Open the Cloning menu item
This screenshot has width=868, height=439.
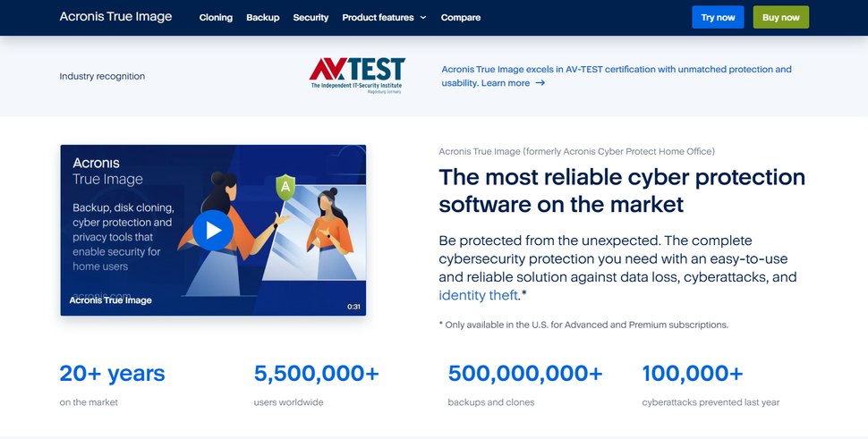[x=216, y=18]
